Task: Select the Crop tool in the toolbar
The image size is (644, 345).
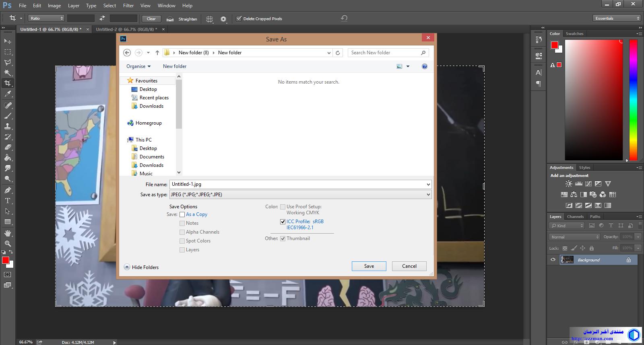Action: click(x=8, y=83)
